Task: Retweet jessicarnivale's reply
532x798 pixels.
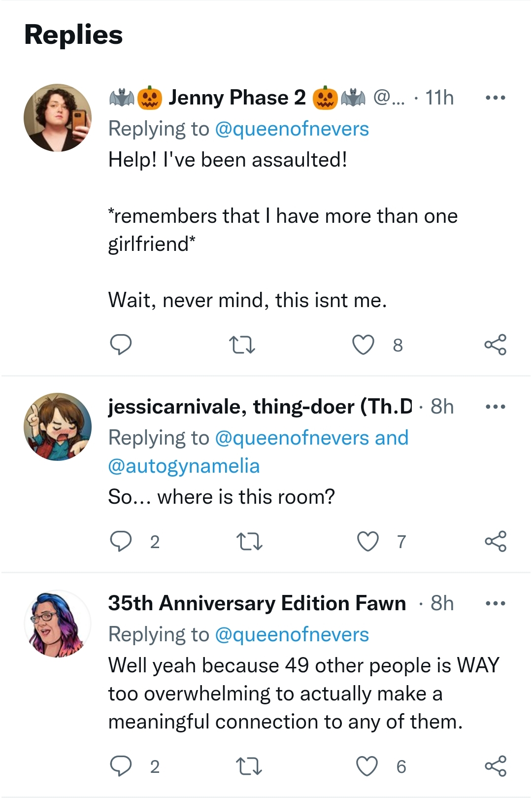Action: pos(250,541)
